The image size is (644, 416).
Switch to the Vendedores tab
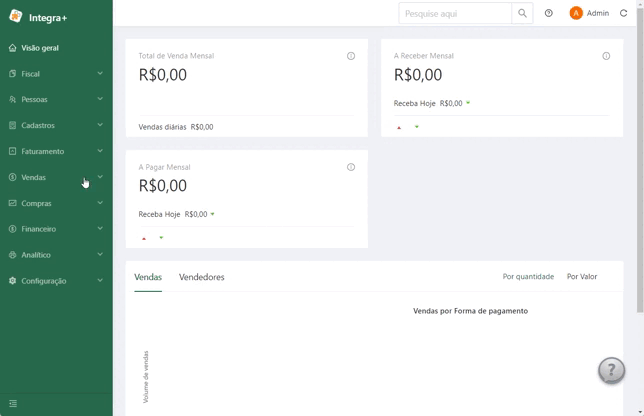click(x=201, y=277)
